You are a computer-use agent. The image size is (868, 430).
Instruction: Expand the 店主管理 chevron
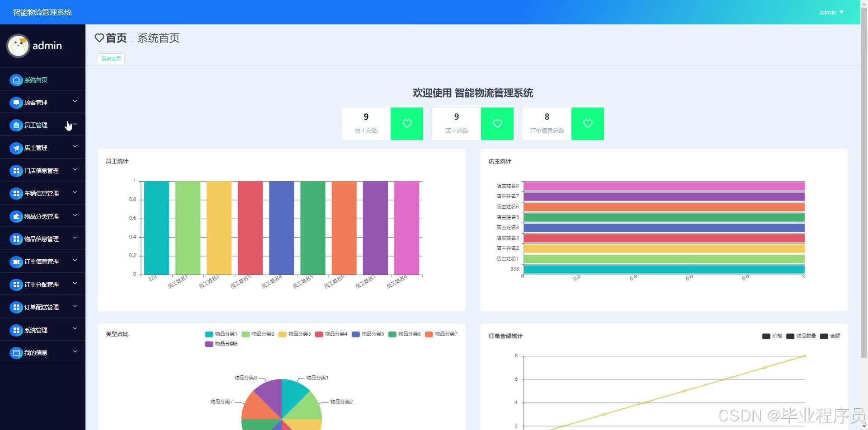(x=75, y=147)
